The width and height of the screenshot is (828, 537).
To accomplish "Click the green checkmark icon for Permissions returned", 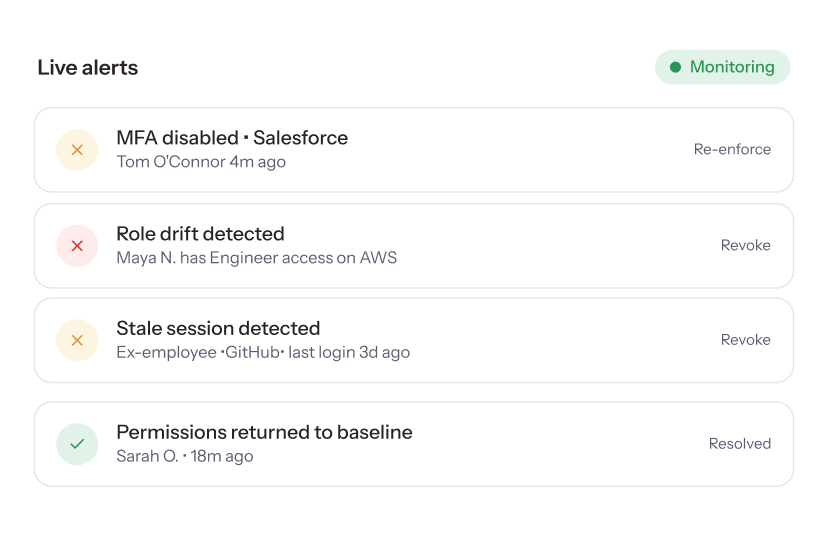I will tap(77, 444).
